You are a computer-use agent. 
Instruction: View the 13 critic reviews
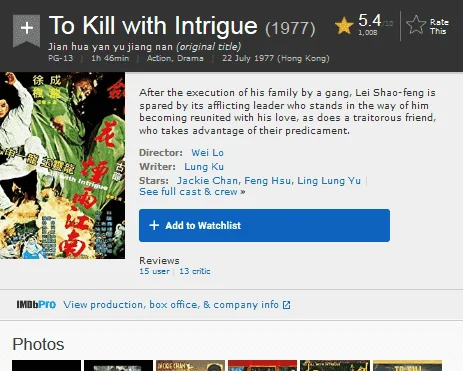coord(195,271)
